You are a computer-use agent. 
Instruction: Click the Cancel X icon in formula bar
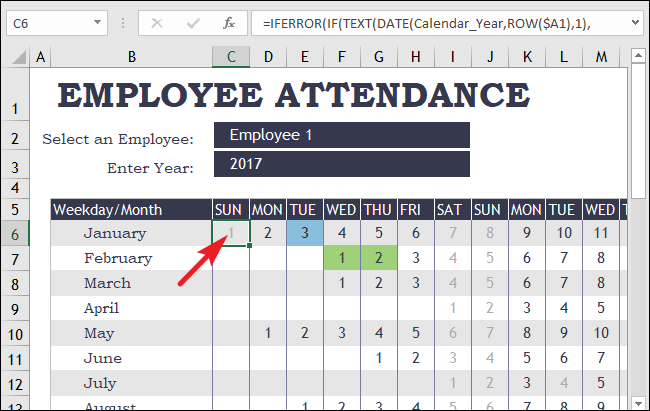coord(157,23)
